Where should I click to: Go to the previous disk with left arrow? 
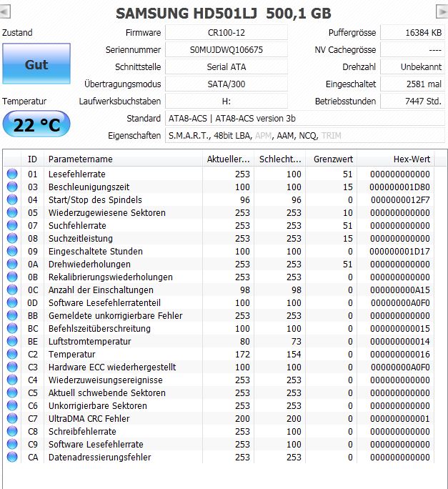pyautogui.click(x=5, y=12)
